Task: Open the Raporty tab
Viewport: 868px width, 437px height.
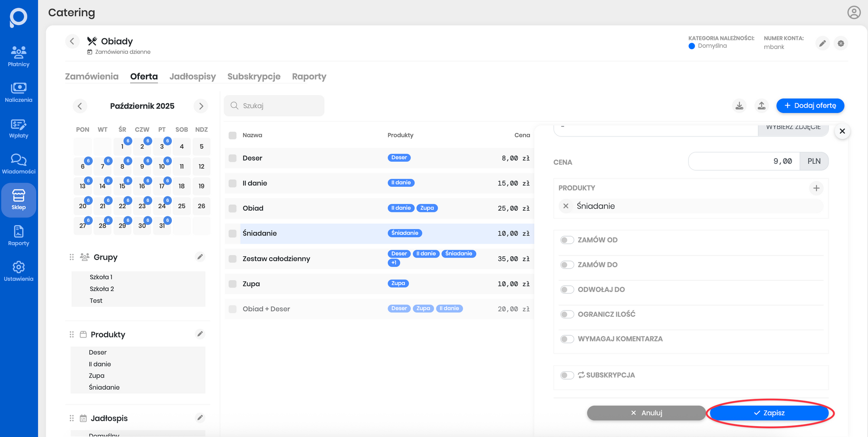Action: (x=309, y=76)
